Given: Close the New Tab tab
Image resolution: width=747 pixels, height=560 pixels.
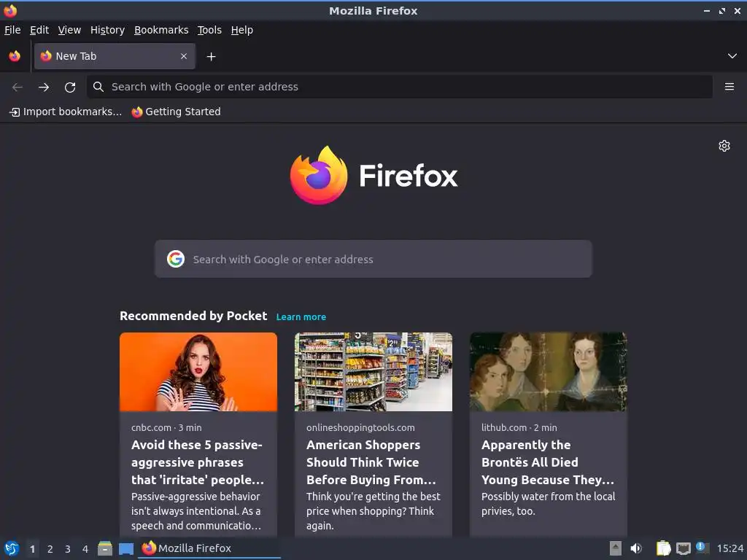Looking at the screenshot, I should point(184,56).
